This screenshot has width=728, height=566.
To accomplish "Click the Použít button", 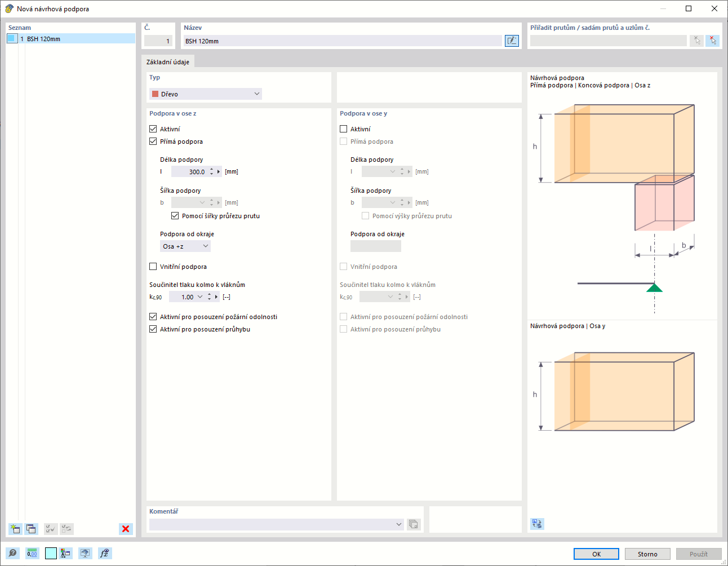I will click(699, 554).
